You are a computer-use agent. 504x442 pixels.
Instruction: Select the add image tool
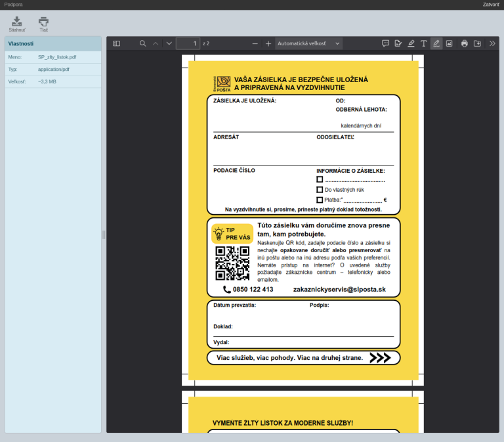[449, 43]
